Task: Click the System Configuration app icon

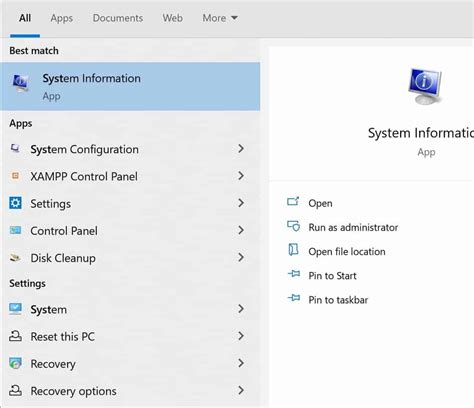Action: coord(15,148)
